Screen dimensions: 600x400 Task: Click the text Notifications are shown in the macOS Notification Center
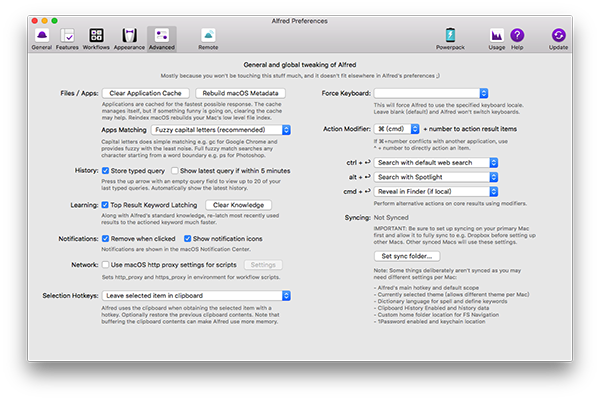(176, 249)
